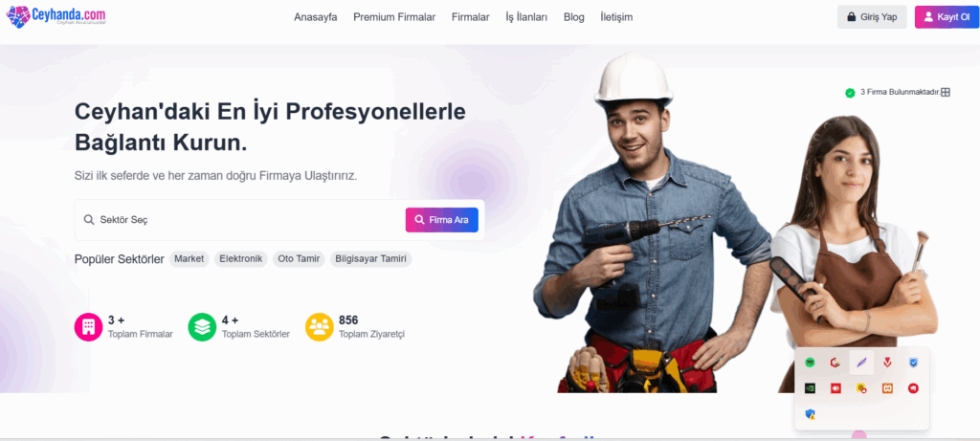Click the Firma Ara search button
Image resolution: width=980 pixels, height=441 pixels.
442,220
